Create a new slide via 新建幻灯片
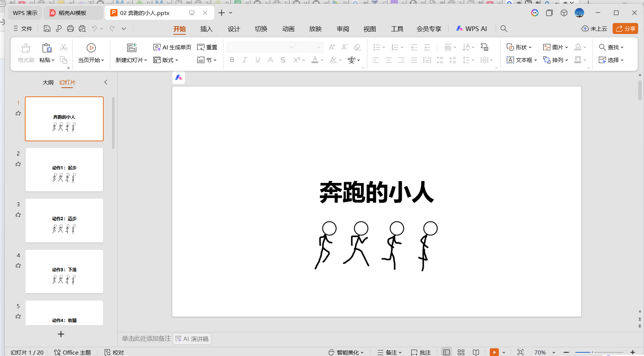 pyautogui.click(x=129, y=53)
